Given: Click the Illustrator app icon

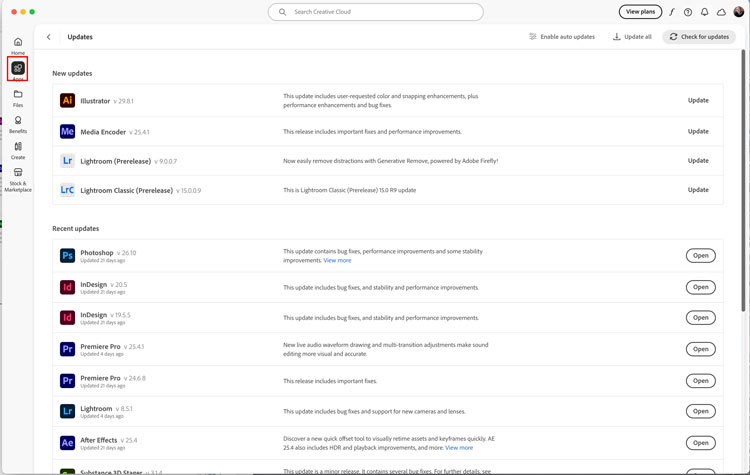Looking at the screenshot, I should pyautogui.click(x=67, y=100).
